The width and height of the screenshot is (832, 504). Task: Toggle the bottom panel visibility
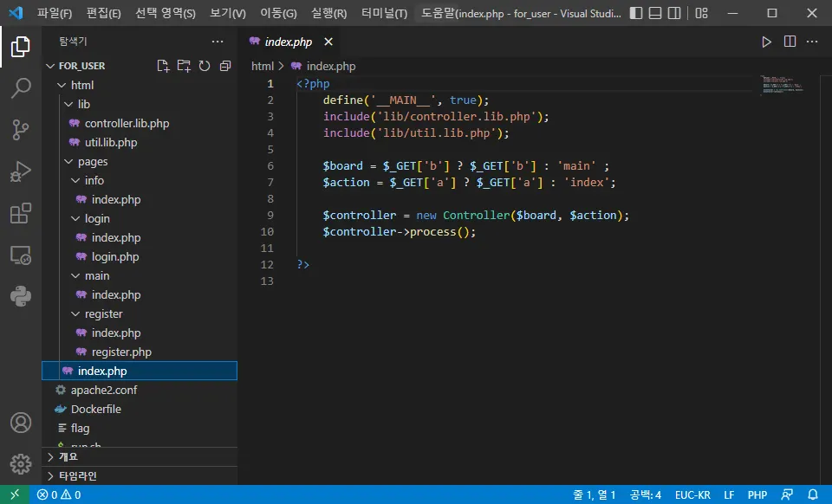[x=656, y=13]
